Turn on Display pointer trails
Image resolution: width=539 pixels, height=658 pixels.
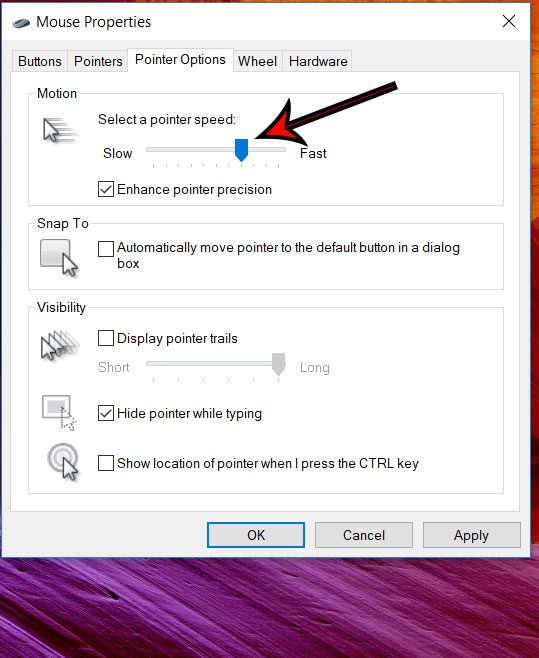click(x=106, y=338)
